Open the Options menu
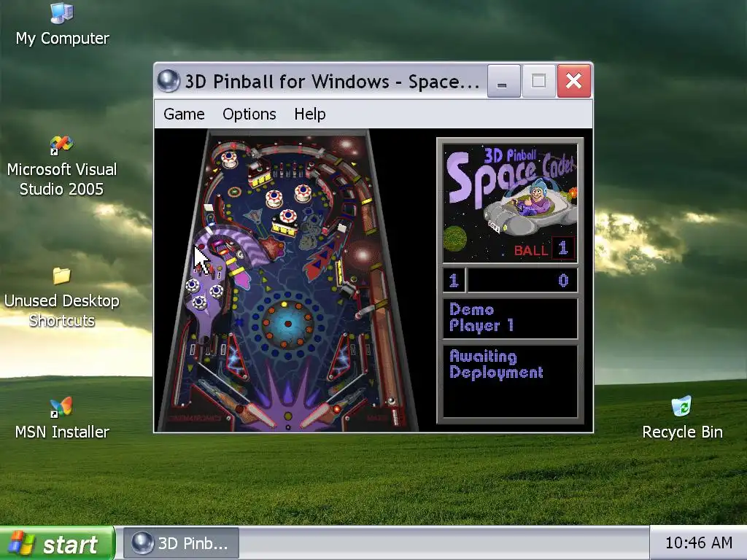The height and width of the screenshot is (560, 747). [x=249, y=114]
